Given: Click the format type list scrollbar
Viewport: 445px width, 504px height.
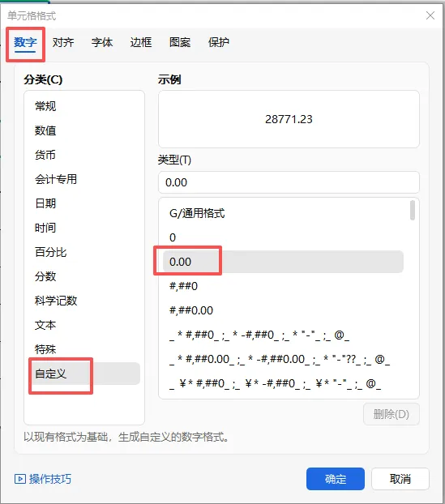Looking at the screenshot, I should 413,210.
